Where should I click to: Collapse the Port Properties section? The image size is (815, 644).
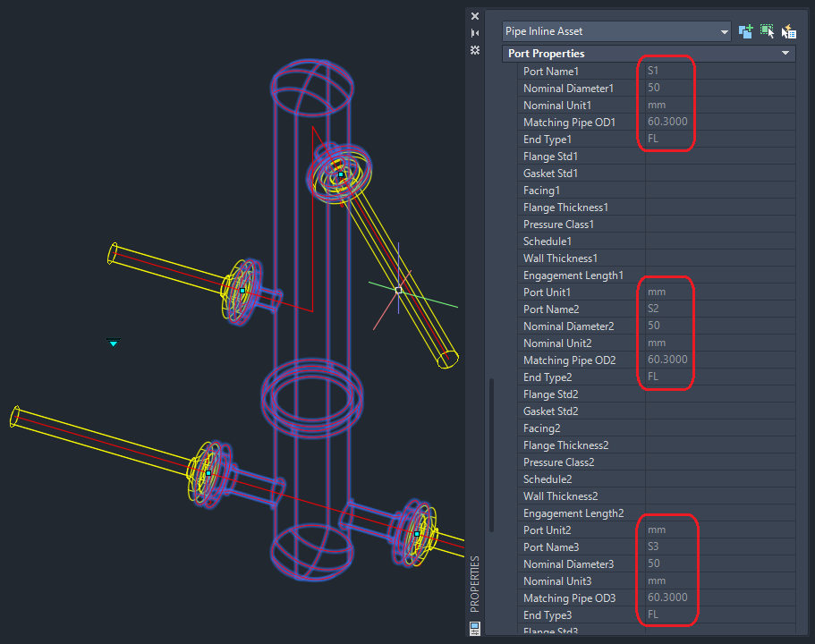point(785,53)
